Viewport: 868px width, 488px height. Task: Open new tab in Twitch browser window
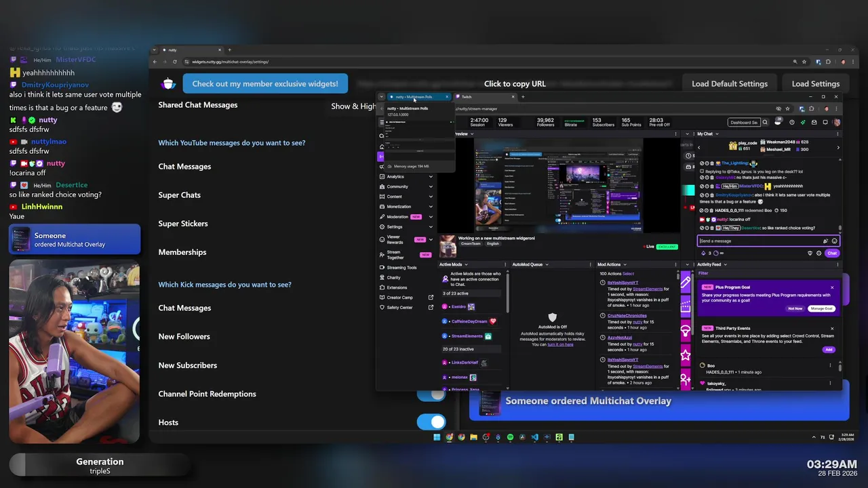[x=523, y=97]
